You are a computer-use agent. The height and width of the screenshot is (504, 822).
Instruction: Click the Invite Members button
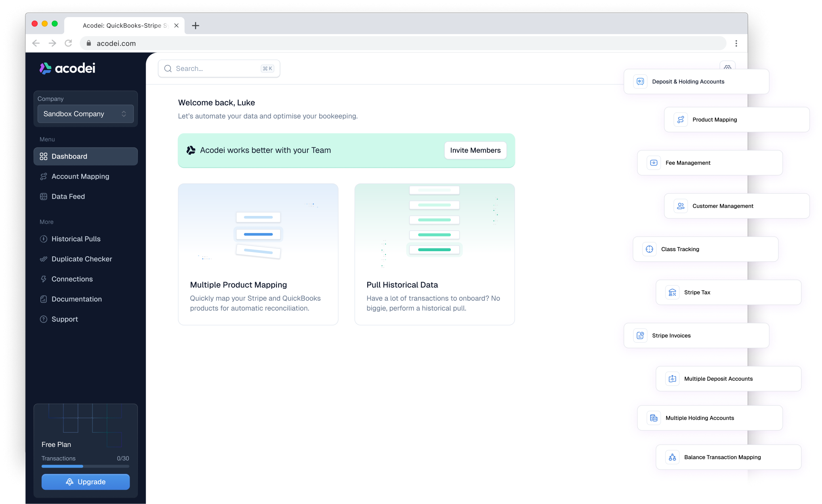point(475,150)
